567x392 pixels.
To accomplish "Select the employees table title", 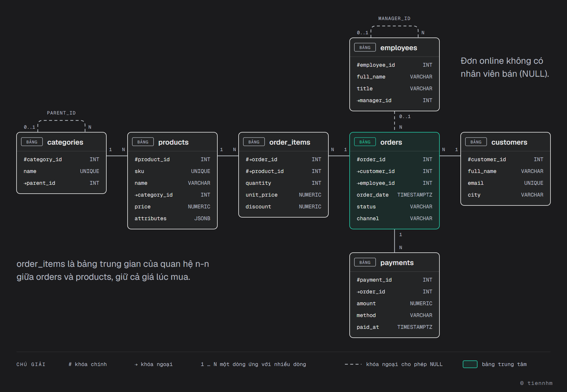I will pos(399,48).
